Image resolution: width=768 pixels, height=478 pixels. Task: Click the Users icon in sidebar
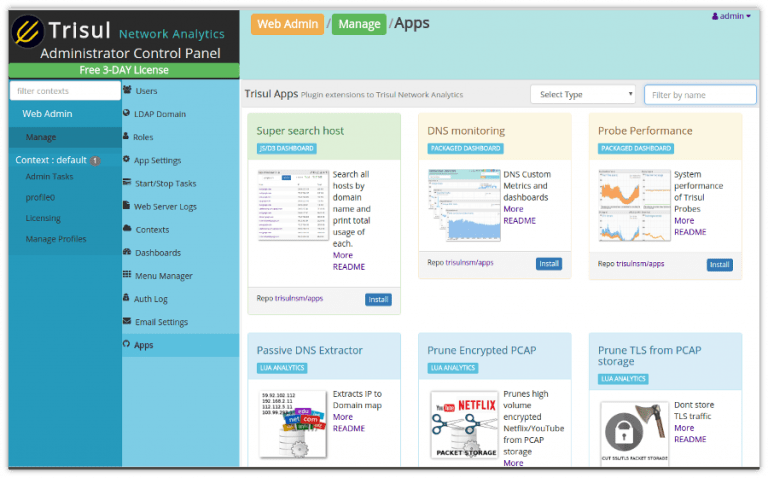127,91
